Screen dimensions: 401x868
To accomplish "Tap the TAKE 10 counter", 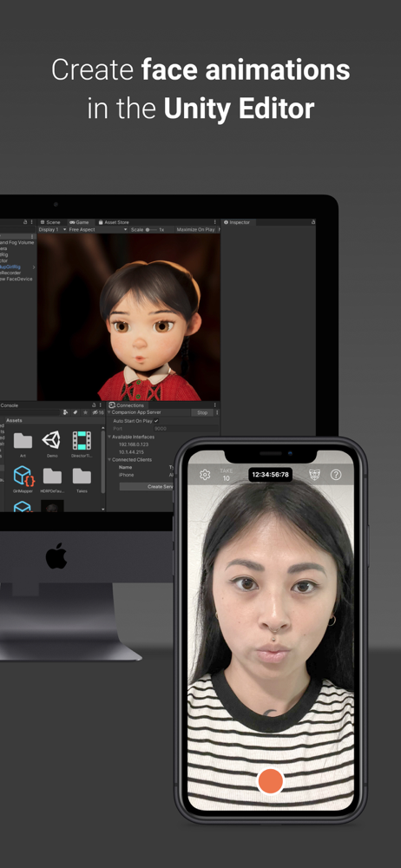I will (226, 475).
